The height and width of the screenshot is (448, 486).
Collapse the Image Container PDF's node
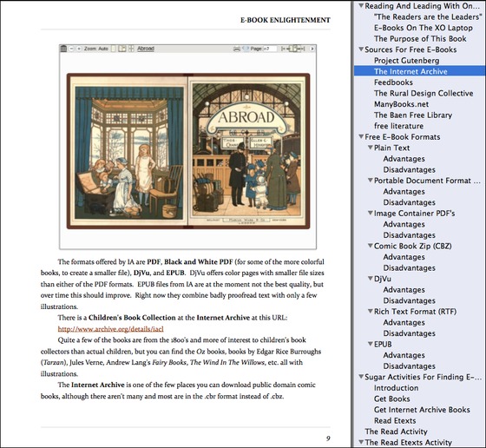[370, 213]
